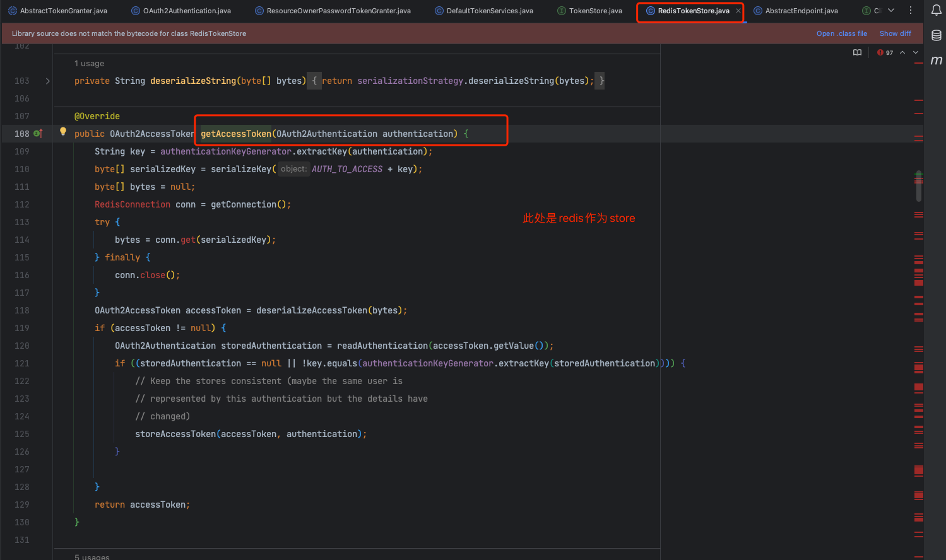
Task: Jump to previous highlighted error arrow
Action: coord(902,52)
